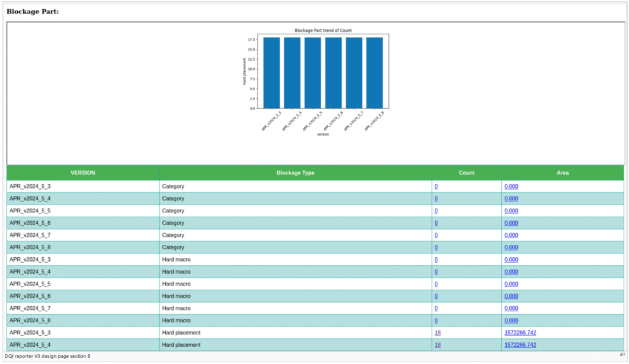Click Count 18 link for APR_v2024_5_4 Hard placement
Image resolution: width=629 pixels, height=364 pixels.
coord(437,345)
